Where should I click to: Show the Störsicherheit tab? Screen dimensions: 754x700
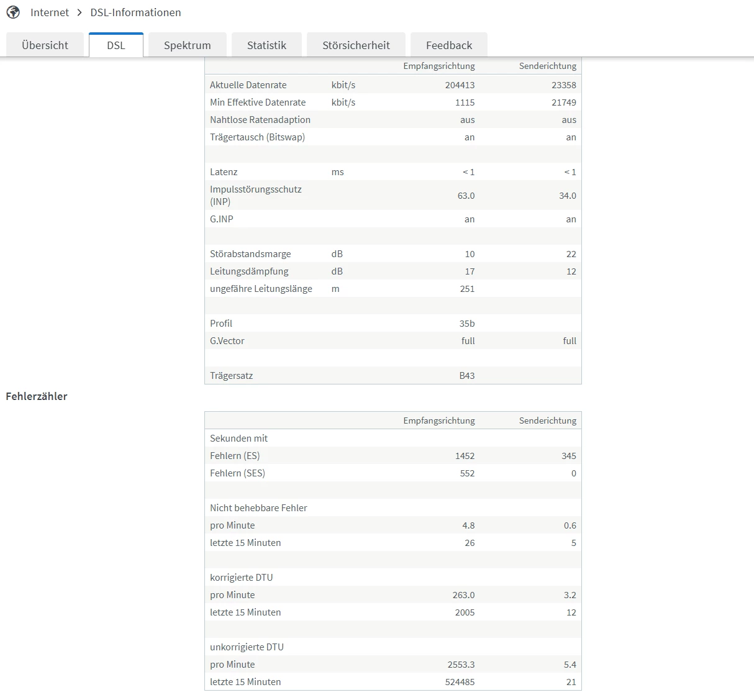(x=356, y=45)
